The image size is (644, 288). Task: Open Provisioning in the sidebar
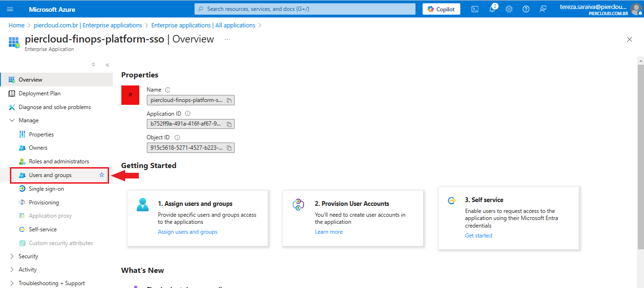[44, 203]
